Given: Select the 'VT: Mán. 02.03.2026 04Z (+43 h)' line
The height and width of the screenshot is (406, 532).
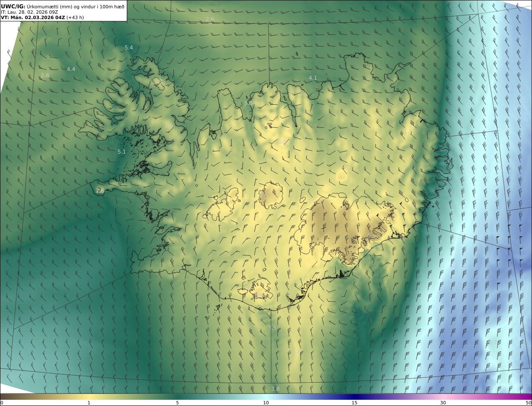Looking at the screenshot, I should click(42, 17).
